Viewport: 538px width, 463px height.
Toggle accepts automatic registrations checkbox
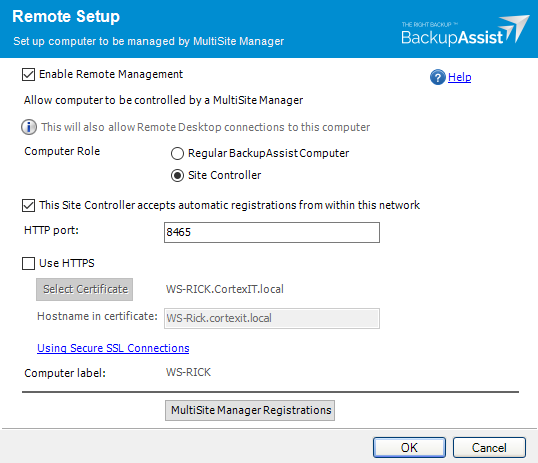pyautogui.click(x=28, y=206)
